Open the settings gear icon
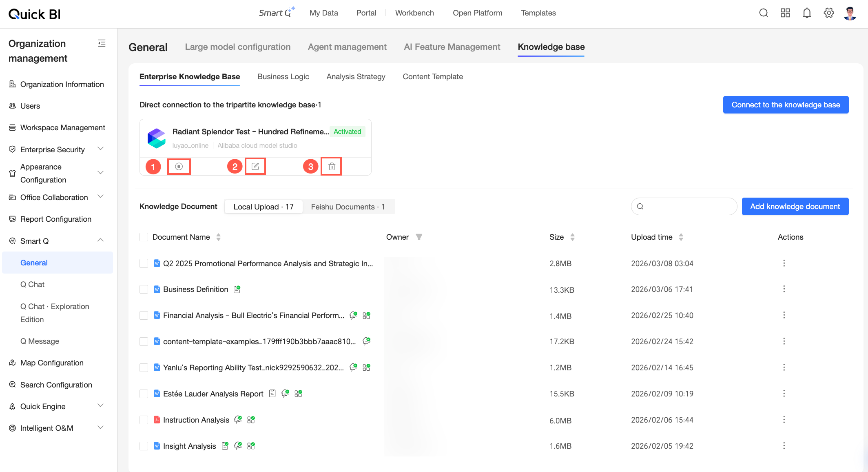The width and height of the screenshot is (868, 472). 828,13
